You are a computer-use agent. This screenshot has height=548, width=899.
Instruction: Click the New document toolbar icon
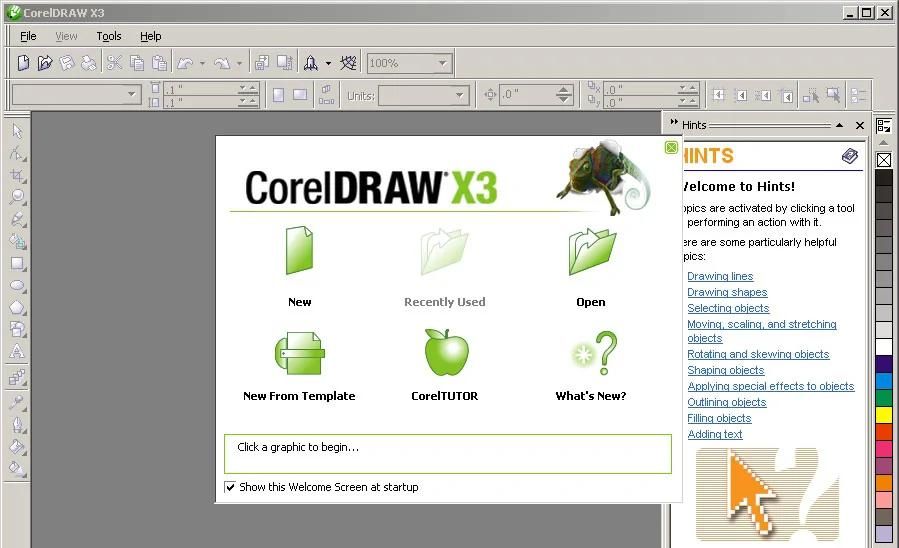[23, 62]
